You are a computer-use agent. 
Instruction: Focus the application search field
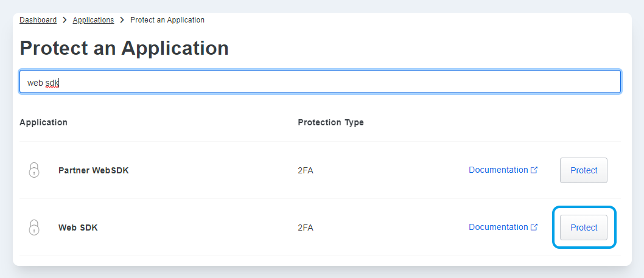[320, 82]
